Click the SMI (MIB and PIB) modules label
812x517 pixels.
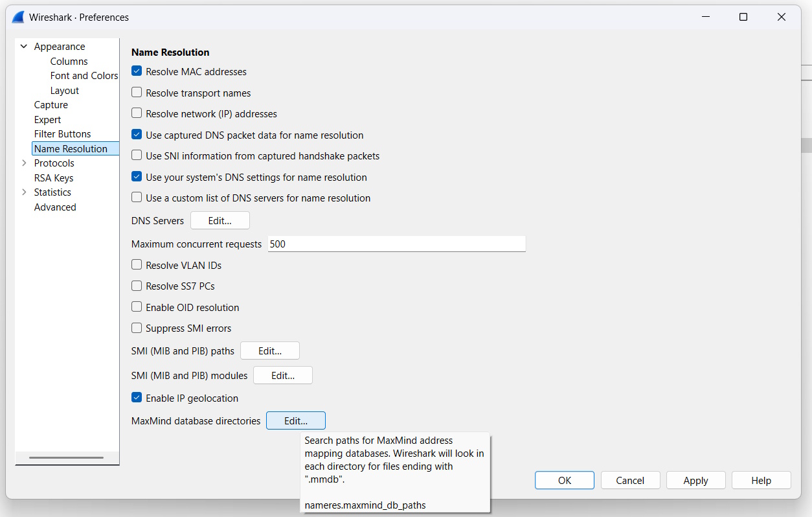tap(189, 376)
